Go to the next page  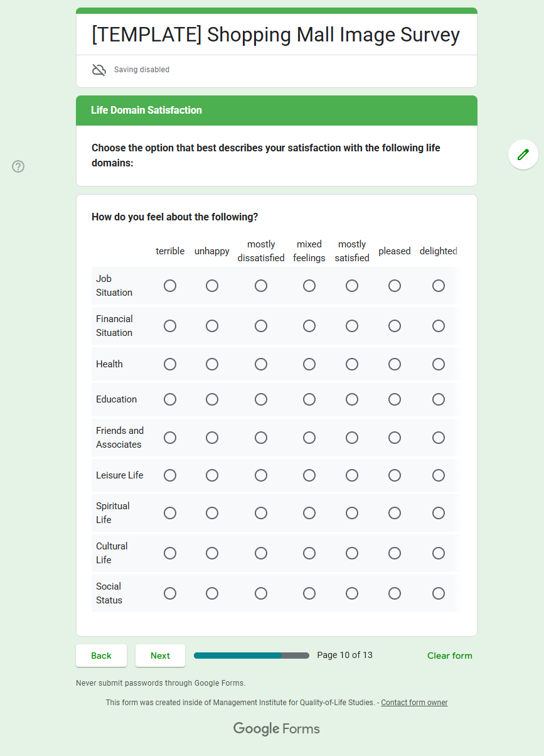[x=160, y=656]
